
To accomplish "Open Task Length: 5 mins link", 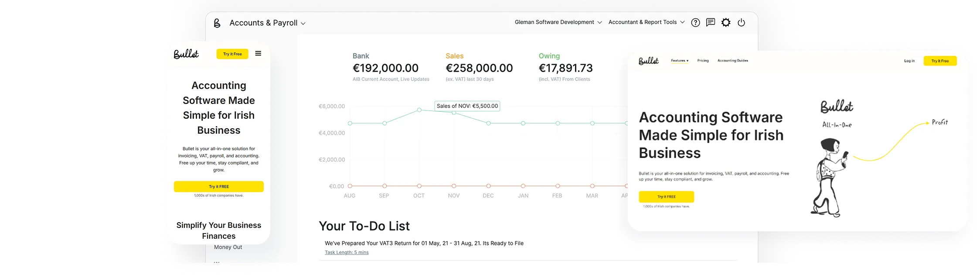I will click(x=347, y=252).
